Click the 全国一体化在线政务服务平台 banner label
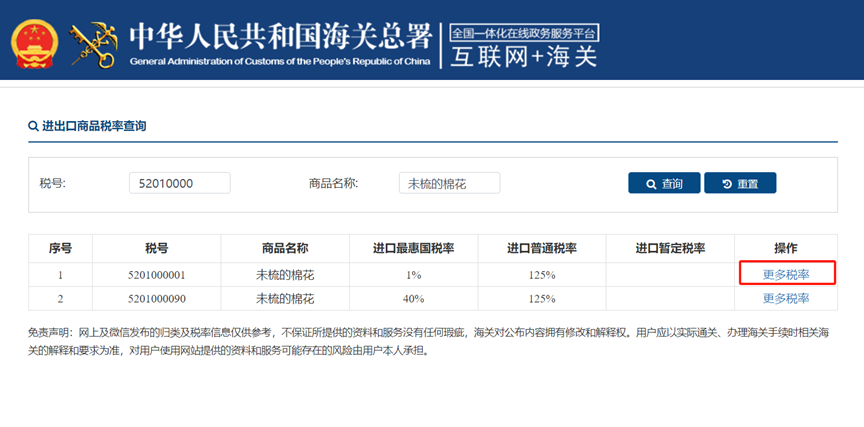The height and width of the screenshot is (427, 864). click(x=523, y=32)
